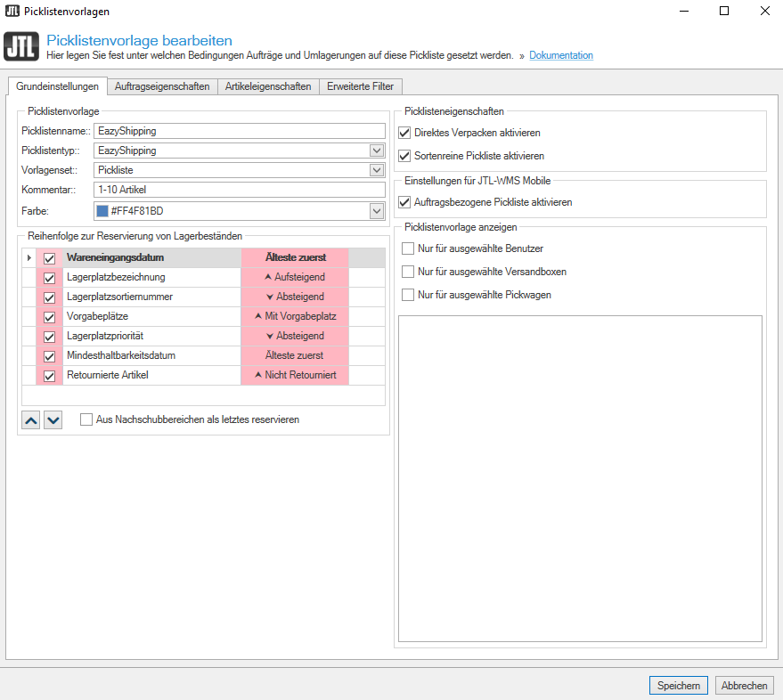Click the move-up arrow below the sort list
783x700 pixels.
click(29, 419)
